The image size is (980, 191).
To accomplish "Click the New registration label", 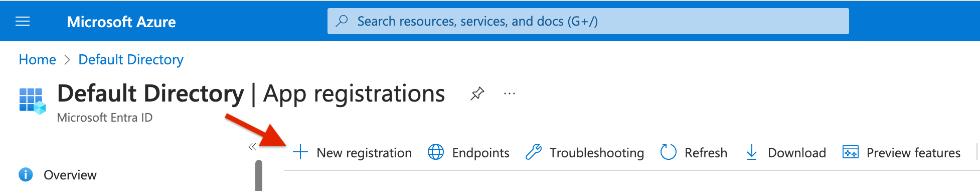I will 364,153.
